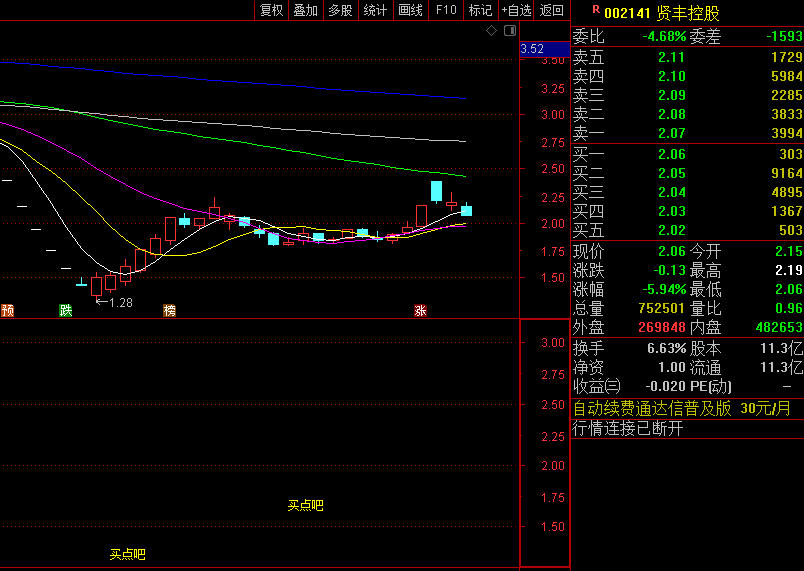Click the 最高 value 2.19

(789, 271)
